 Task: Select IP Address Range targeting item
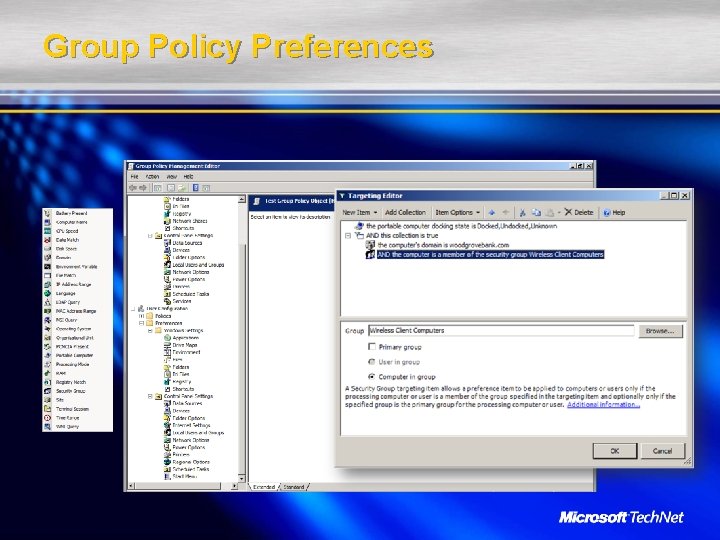(73, 284)
